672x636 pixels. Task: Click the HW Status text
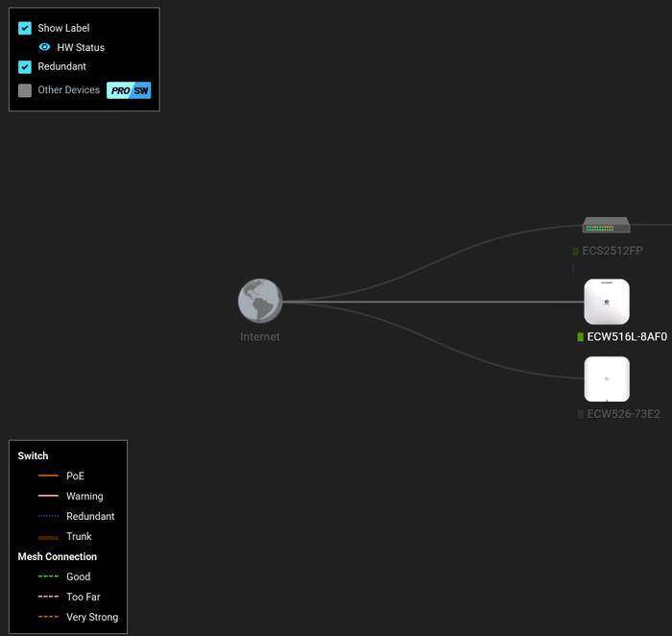coord(81,48)
